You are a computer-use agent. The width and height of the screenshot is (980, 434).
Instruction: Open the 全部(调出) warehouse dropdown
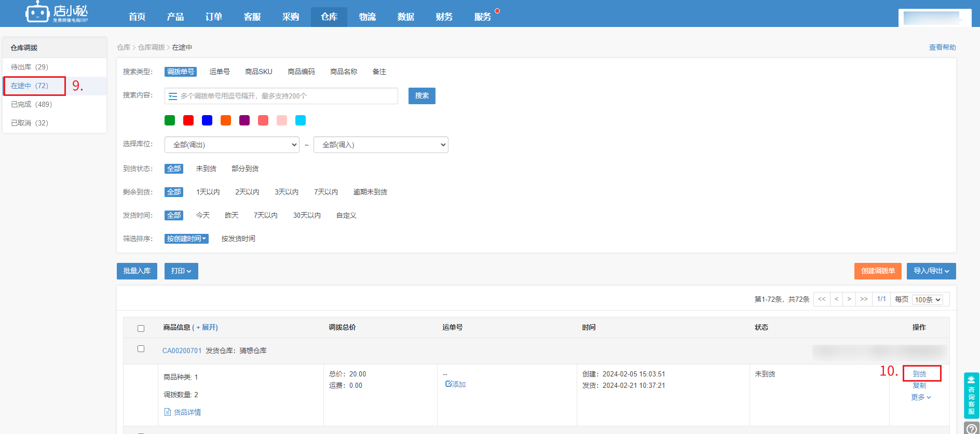point(232,145)
